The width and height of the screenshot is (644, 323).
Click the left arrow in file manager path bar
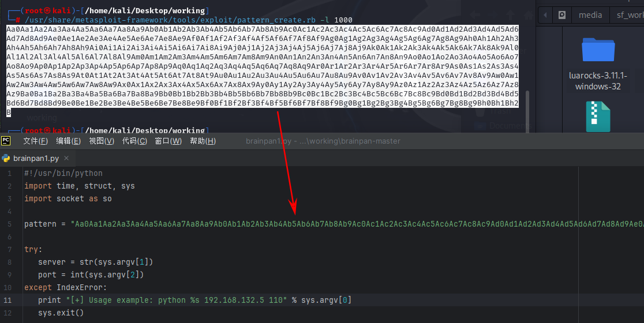coord(545,15)
